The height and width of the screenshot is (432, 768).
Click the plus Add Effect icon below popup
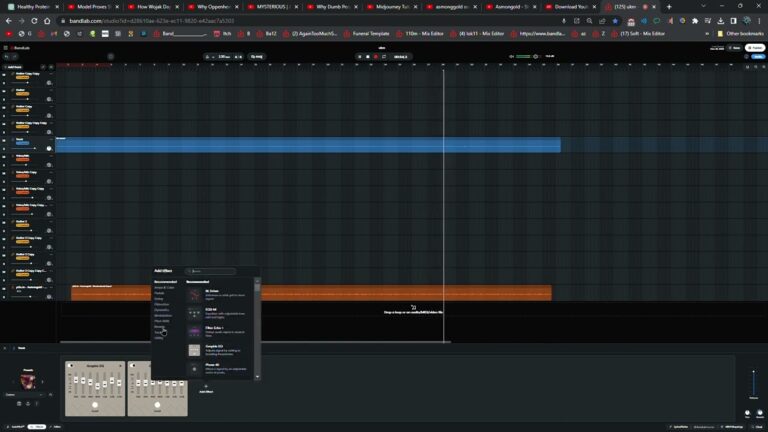coord(206,386)
